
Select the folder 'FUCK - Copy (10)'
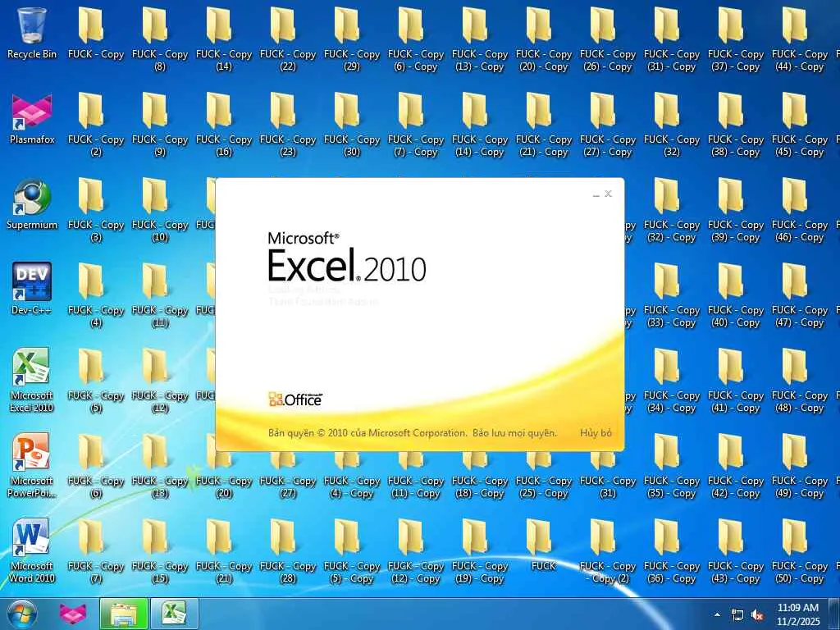click(160, 209)
